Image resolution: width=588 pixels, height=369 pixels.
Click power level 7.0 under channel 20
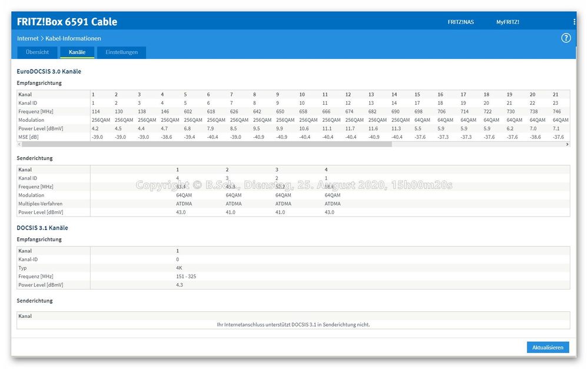coord(533,128)
